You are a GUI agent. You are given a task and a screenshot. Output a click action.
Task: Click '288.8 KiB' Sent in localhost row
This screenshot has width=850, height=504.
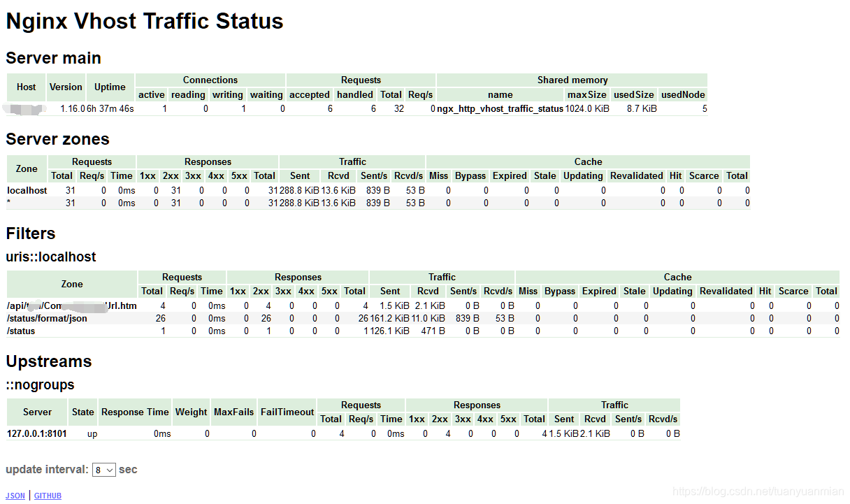pyautogui.click(x=300, y=190)
